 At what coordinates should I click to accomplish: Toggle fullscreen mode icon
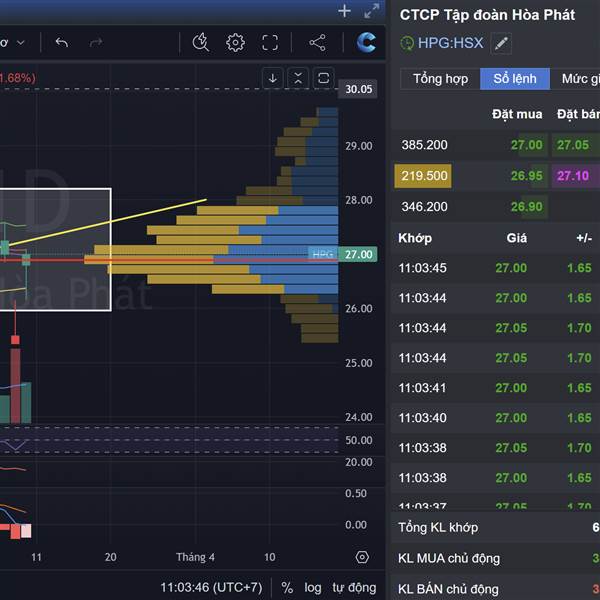coord(270,42)
